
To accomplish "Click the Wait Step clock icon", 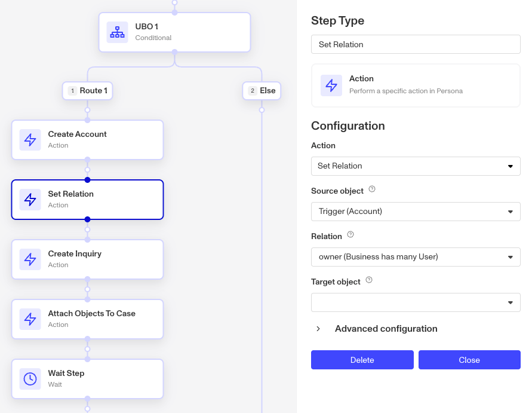I will point(30,379).
